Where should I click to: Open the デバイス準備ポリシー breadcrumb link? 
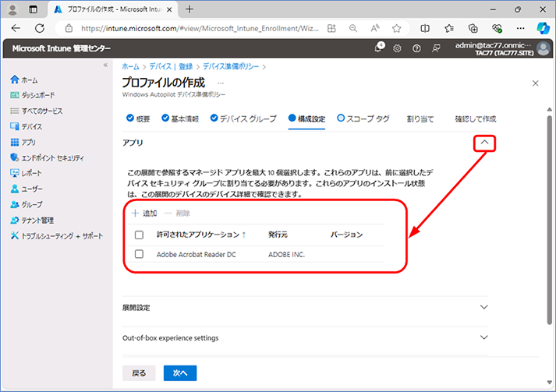point(231,67)
